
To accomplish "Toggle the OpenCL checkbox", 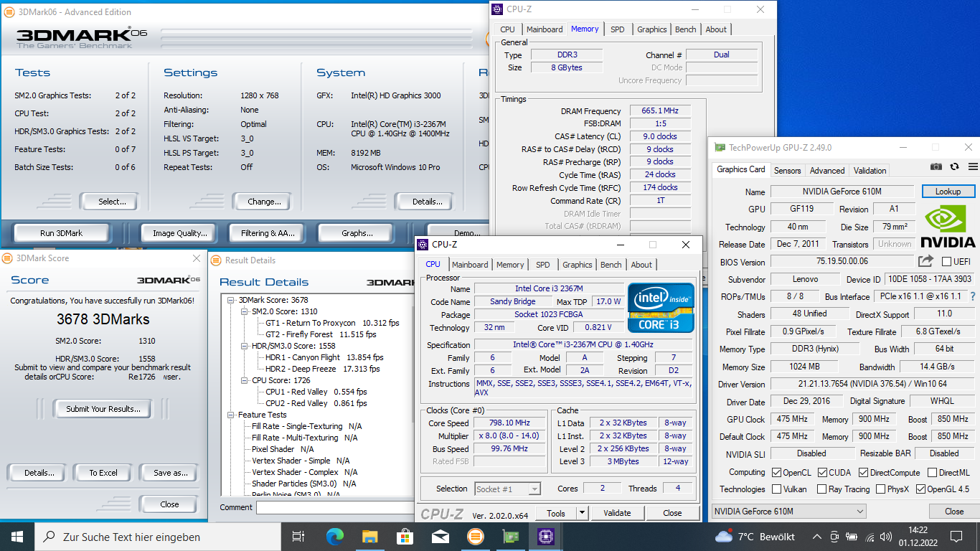I will pyautogui.click(x=777, y=473).
